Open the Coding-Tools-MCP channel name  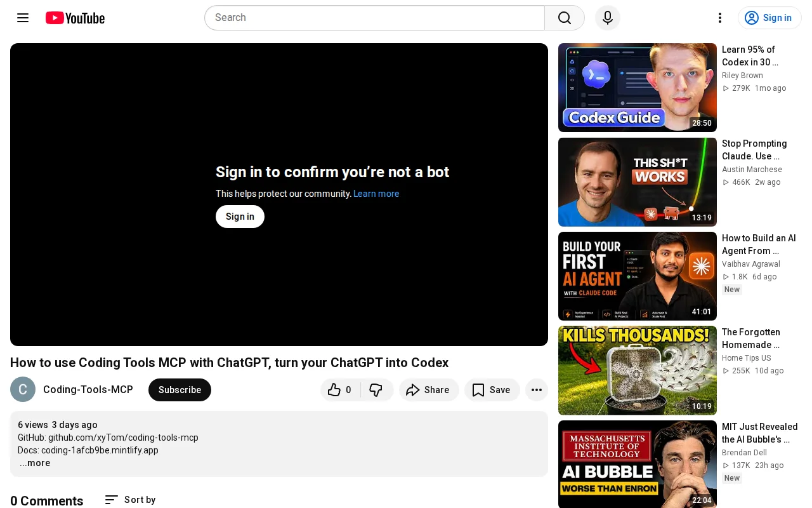click(x=88, y=390)
